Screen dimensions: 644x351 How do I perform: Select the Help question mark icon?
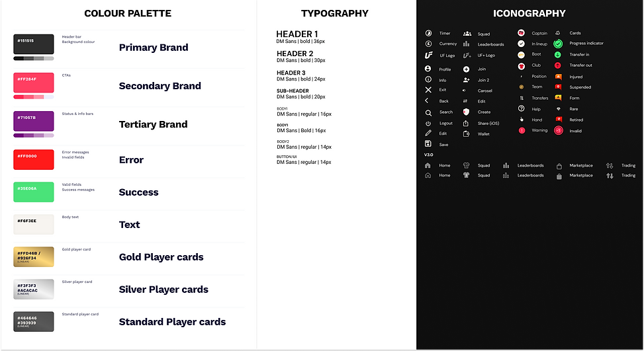521,108
